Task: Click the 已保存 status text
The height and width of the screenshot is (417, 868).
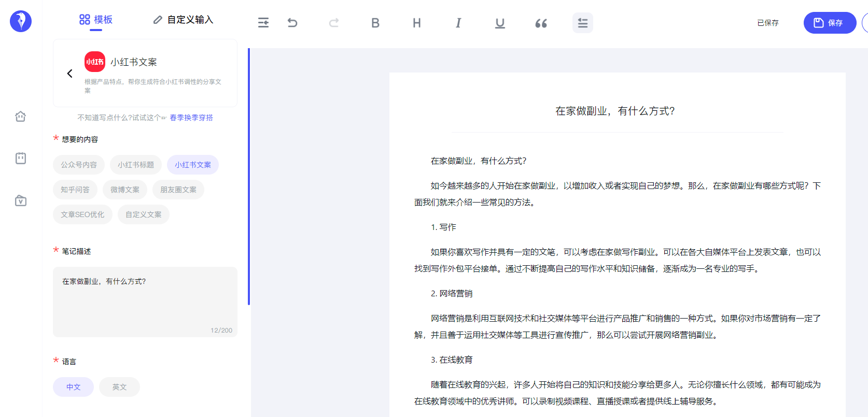Action: [x=768, y=23]
